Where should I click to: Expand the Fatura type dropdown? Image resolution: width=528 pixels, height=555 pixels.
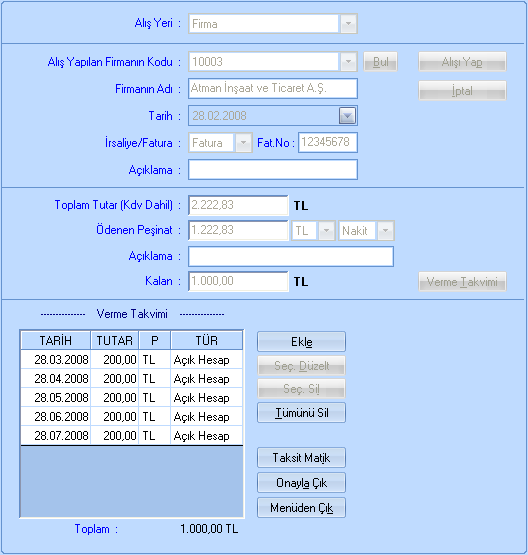click(243, 143)
